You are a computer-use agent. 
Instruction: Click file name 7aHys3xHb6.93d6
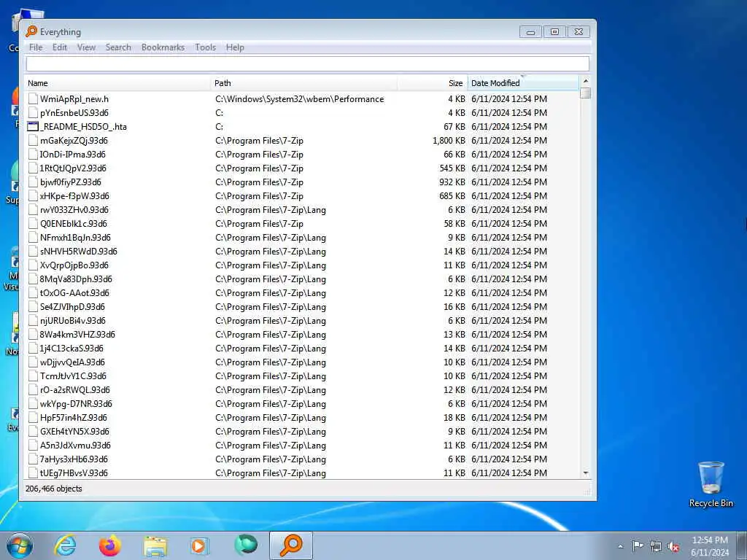[74, 459]
